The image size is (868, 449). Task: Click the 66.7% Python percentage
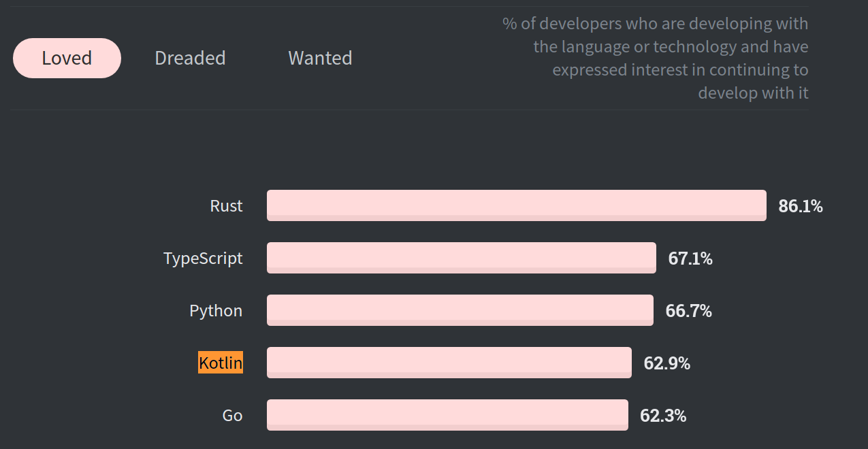688,311
